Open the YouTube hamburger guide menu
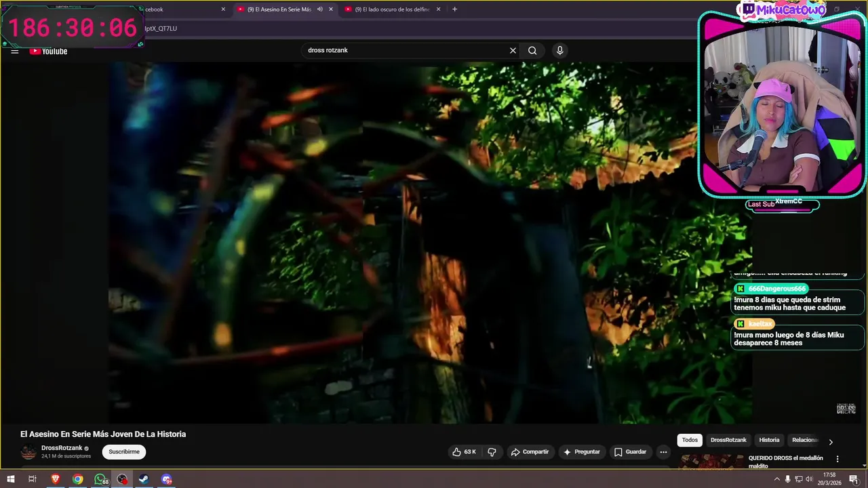This screenshot has width=868, height=488. coord(15,51)
